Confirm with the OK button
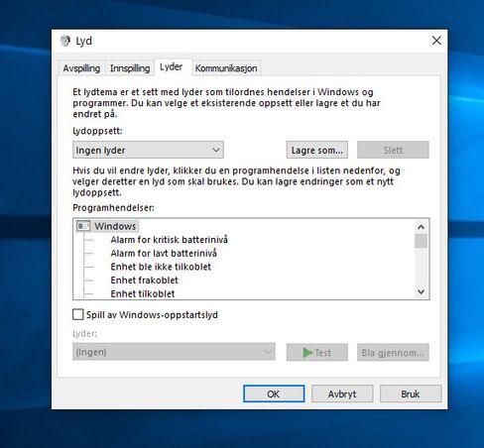484x448 pixels. pos(274,393)
